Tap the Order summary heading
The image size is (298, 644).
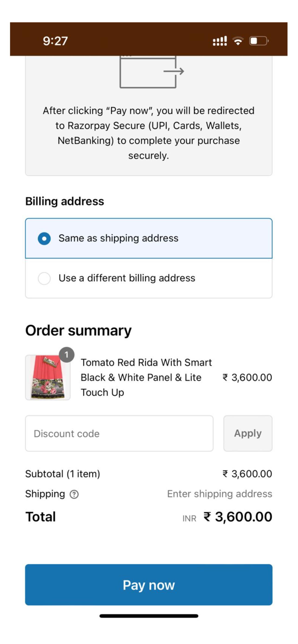(x=78, y=331)
